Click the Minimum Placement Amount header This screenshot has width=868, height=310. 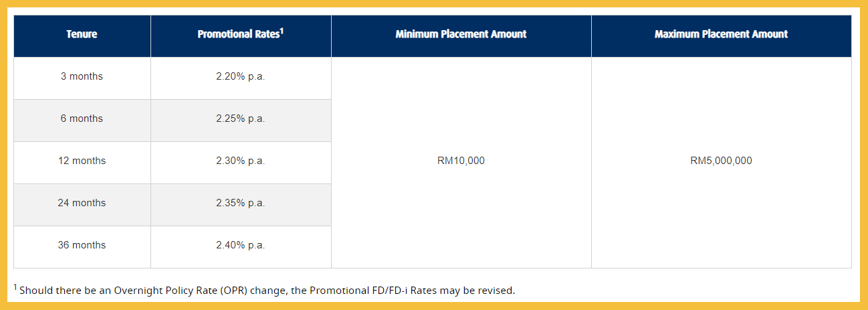click(461, 34)
